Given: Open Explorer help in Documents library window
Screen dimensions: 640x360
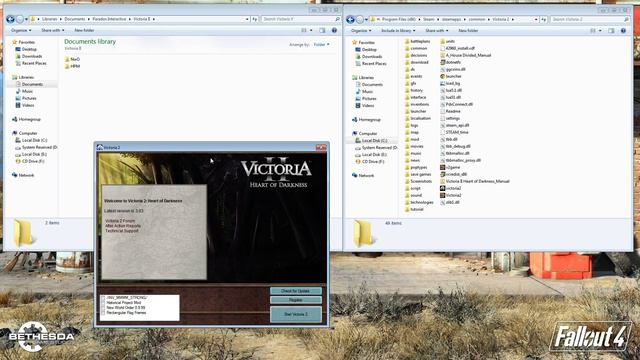Looking at the screenshot, I should pos(334,30).
